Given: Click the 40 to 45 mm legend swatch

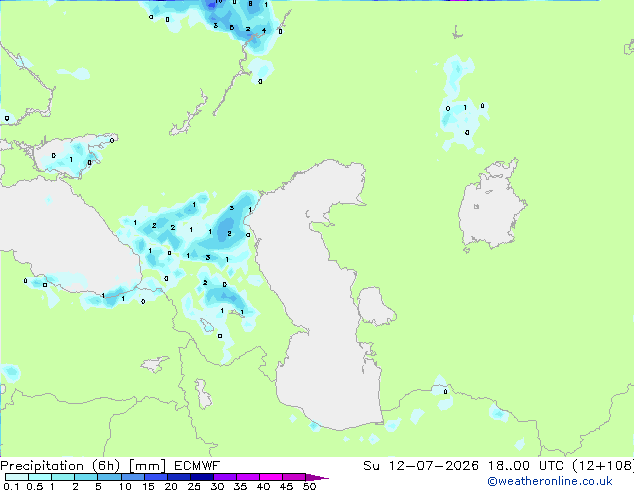Looking at the screenshot, I should [x=271, y=477].
